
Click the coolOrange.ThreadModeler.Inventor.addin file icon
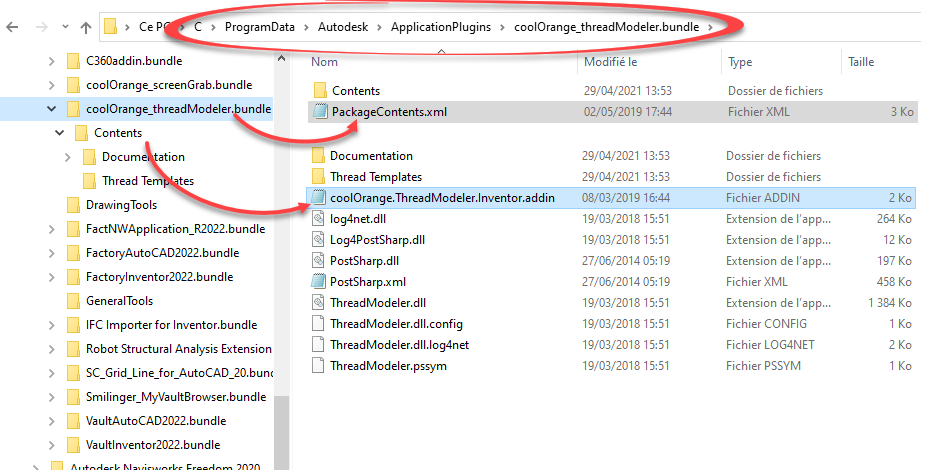coord(318,198)
